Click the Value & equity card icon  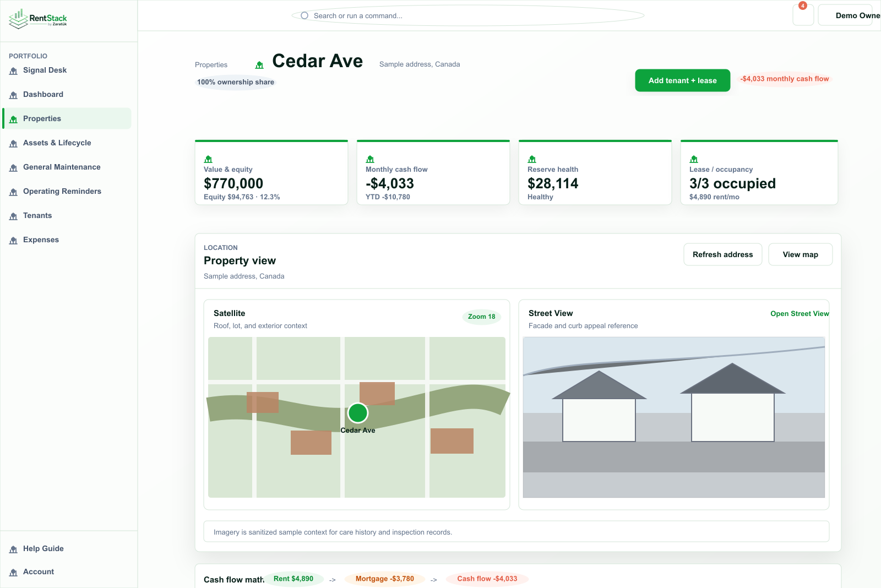tap(208, 159)
